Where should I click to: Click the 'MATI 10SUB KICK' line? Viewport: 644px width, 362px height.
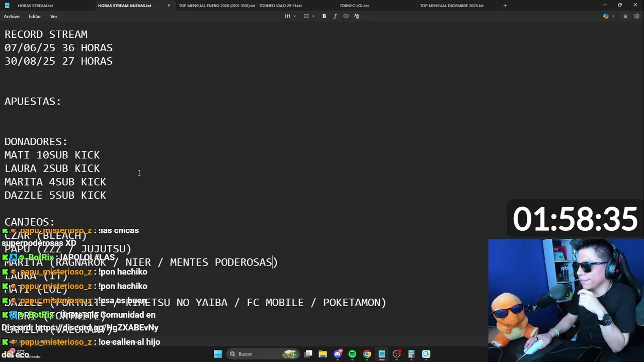click(52, 155)
